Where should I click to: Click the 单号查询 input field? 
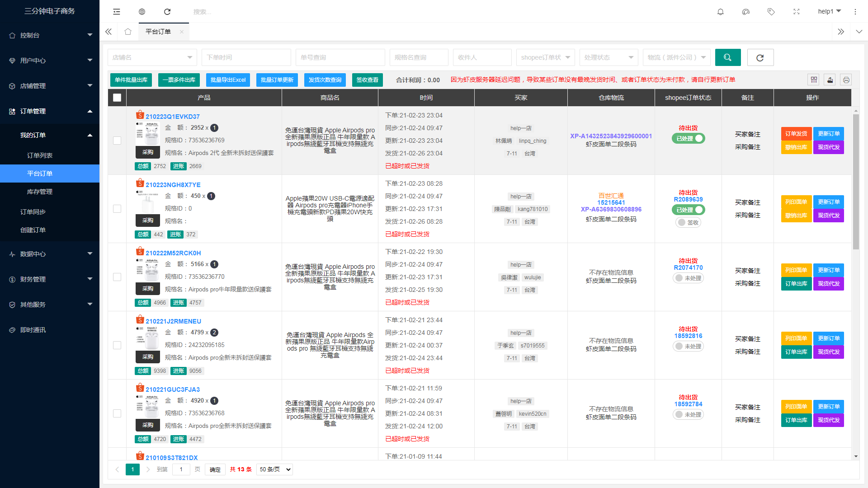coord(340,57)
